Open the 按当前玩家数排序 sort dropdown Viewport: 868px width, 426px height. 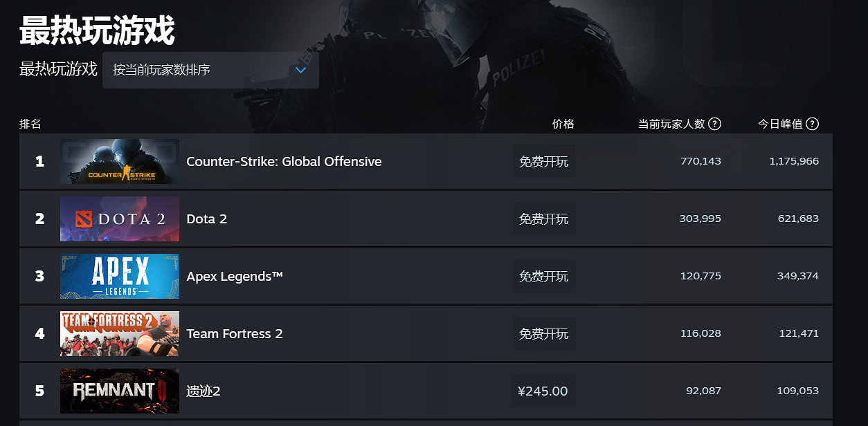coord(210,70)
